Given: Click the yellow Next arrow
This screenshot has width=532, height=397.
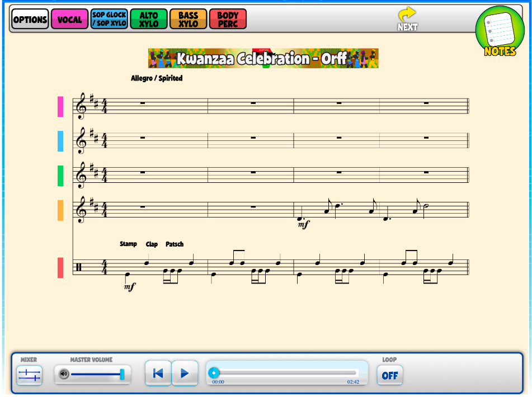Looking at the screenshot, I should (407, 18).
